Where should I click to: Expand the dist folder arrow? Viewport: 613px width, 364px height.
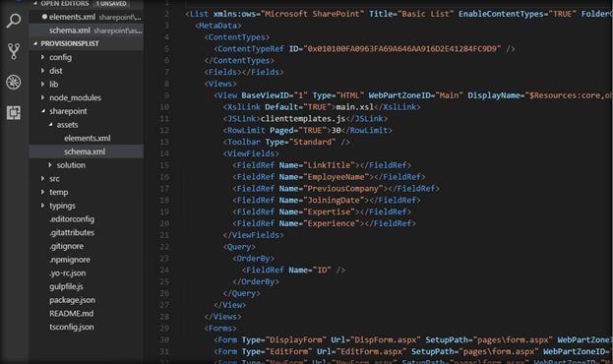tap(42, 71)
